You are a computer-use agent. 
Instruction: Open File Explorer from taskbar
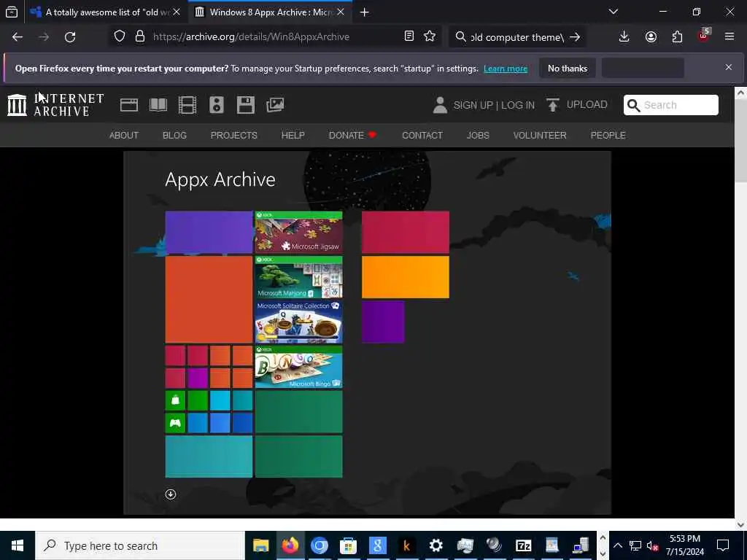(x=260, y=545)
